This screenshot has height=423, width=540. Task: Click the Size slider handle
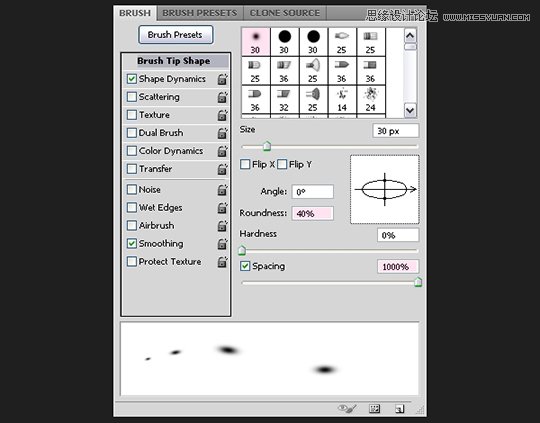[267, 146]
